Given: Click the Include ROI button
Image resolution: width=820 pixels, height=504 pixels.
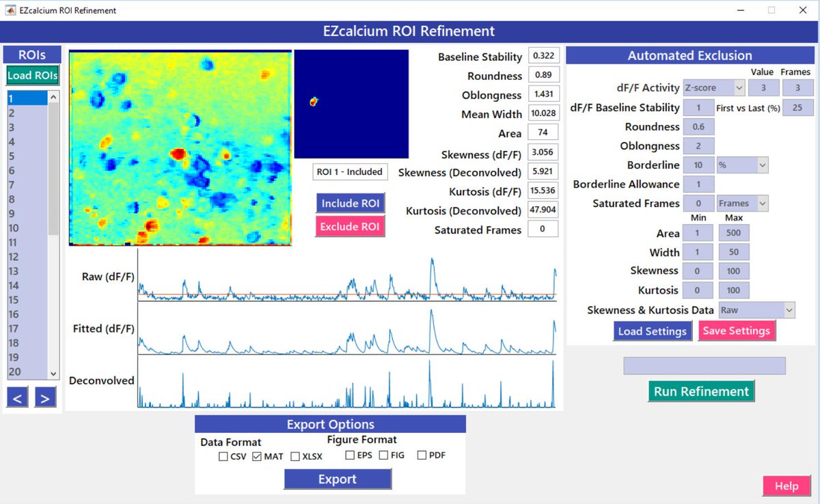Looking at the screenshot, I should click(x=350, y=203).
